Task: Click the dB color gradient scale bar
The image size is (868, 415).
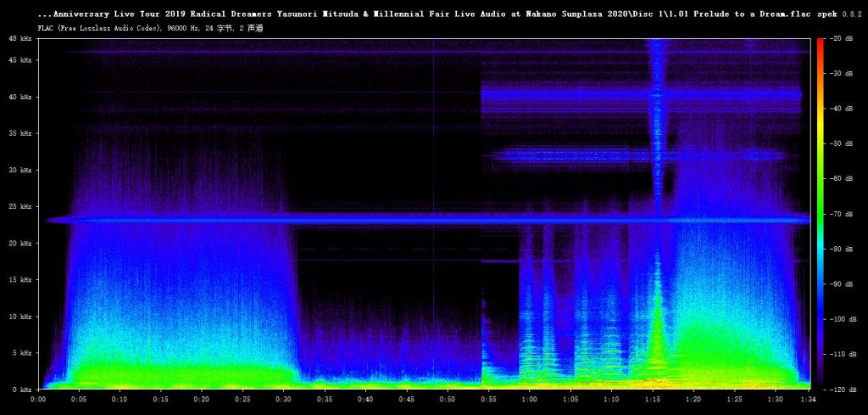Action: tap(821, 214)
